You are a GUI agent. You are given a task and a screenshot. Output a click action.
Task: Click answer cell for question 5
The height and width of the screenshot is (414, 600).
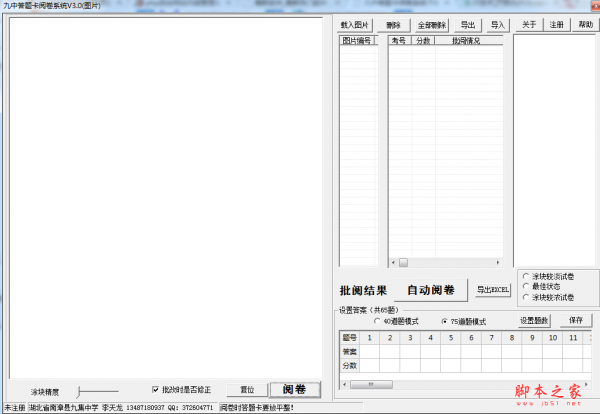click(x=451, y=352)
